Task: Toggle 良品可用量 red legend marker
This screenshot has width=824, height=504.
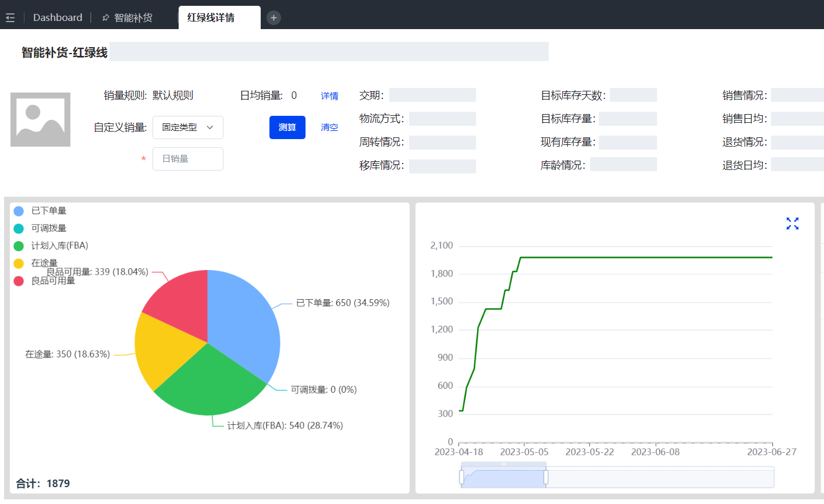Action: point(19,281)
